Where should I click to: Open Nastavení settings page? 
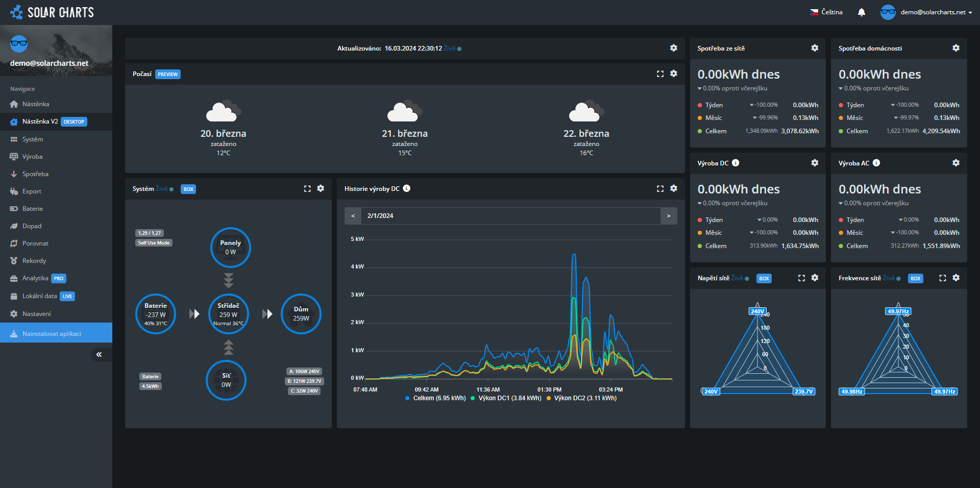tap(56, 314)
